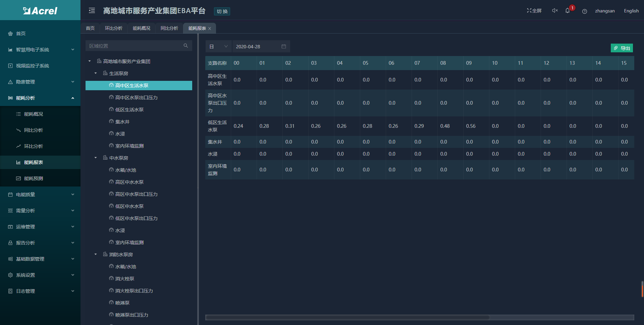The image size is (644, 325).
Task: Enter fullscreen mode with 全屏
Action: click(534, 11)
